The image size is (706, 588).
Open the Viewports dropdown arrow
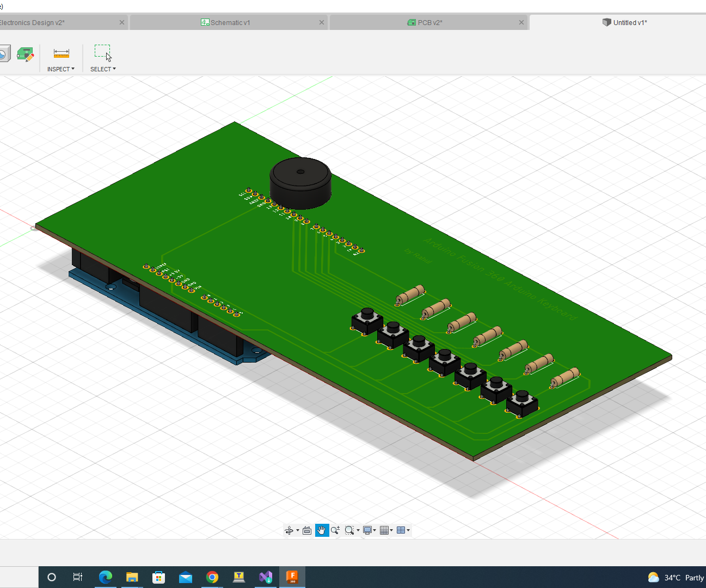(x=407, y=530)
